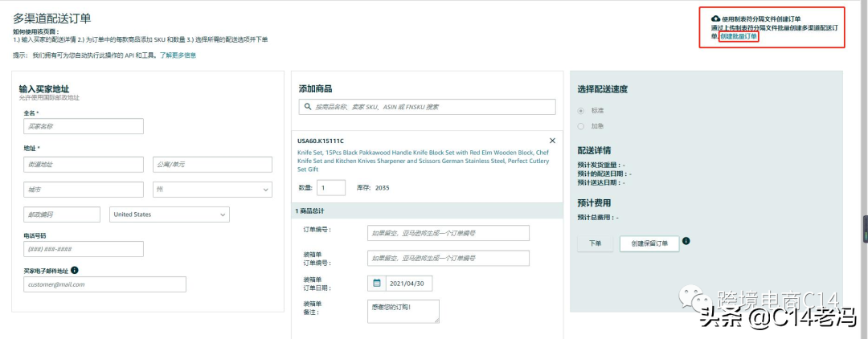Click the 数量 quantity box

click(x=331, y=187)
